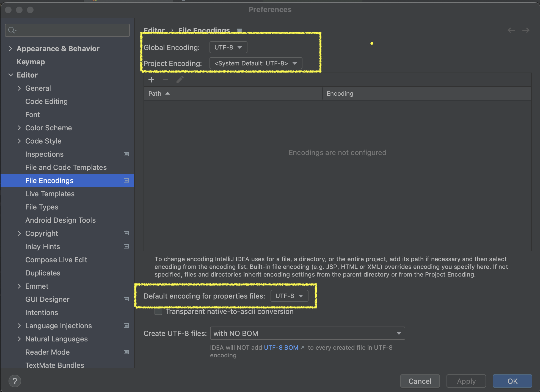Enable Transparent native-to-ascii conversion checkbox
This screenshot has width=540, height=392.
pyautogui.click(x=158, y=312)
